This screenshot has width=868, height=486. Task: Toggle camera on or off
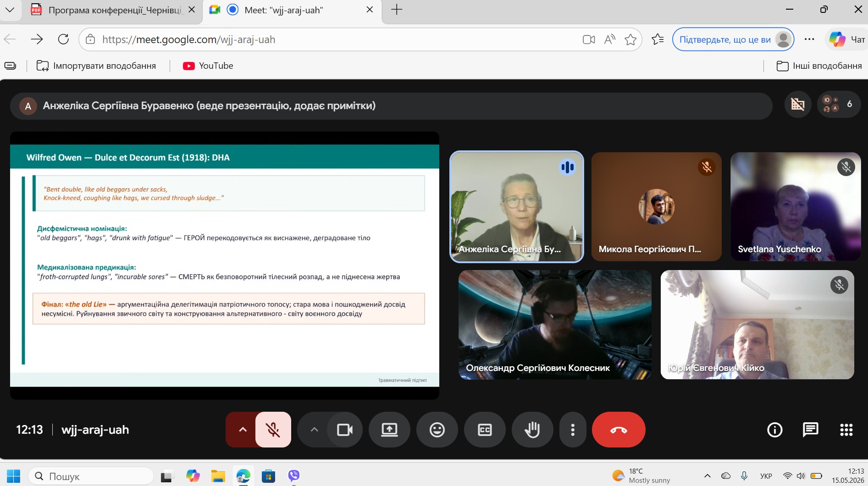(345, 430)
